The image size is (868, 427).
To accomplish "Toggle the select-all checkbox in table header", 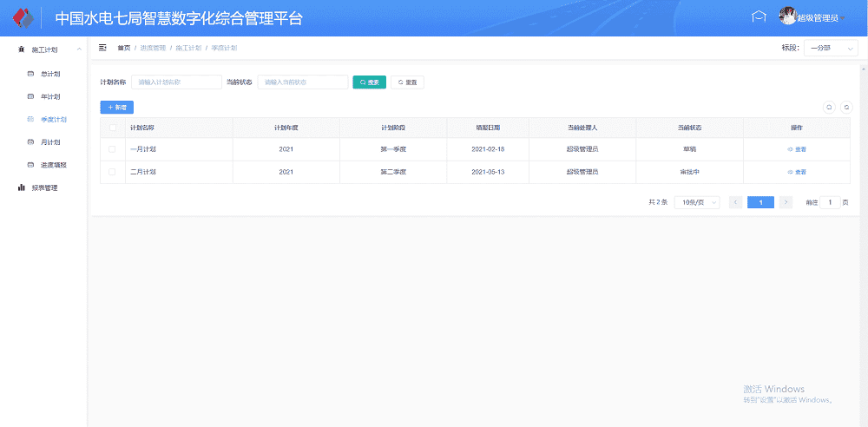I will (x=112, y=128).
